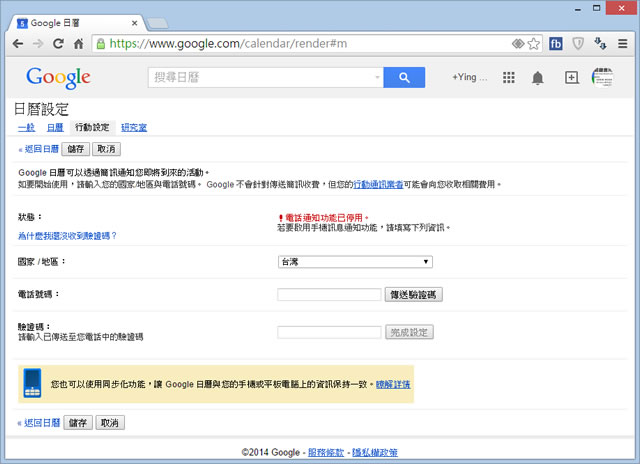The image size is (640, 464).
Task: Open the download arrows extension icon
Action: [x=600, y=43]
